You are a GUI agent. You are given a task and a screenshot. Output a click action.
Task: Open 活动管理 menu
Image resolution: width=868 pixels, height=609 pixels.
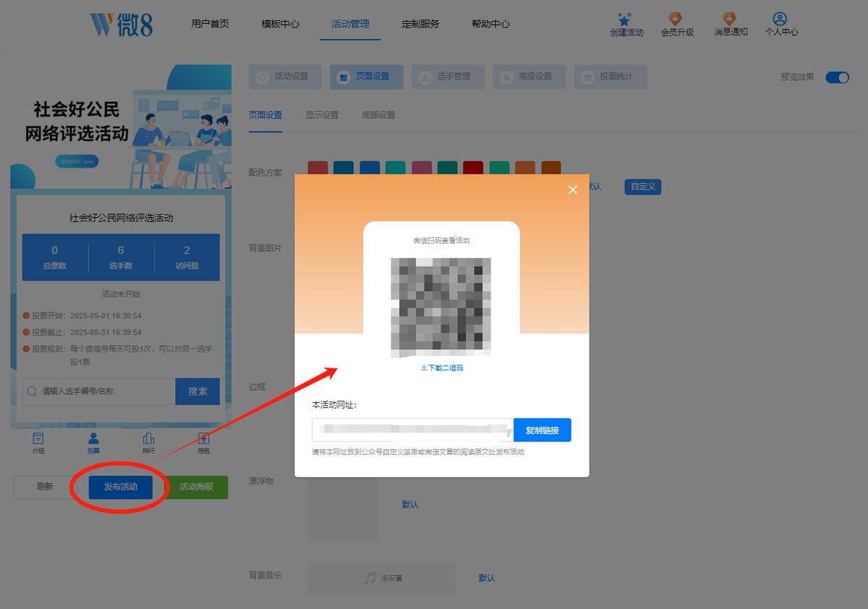click(x=350, y=24)
